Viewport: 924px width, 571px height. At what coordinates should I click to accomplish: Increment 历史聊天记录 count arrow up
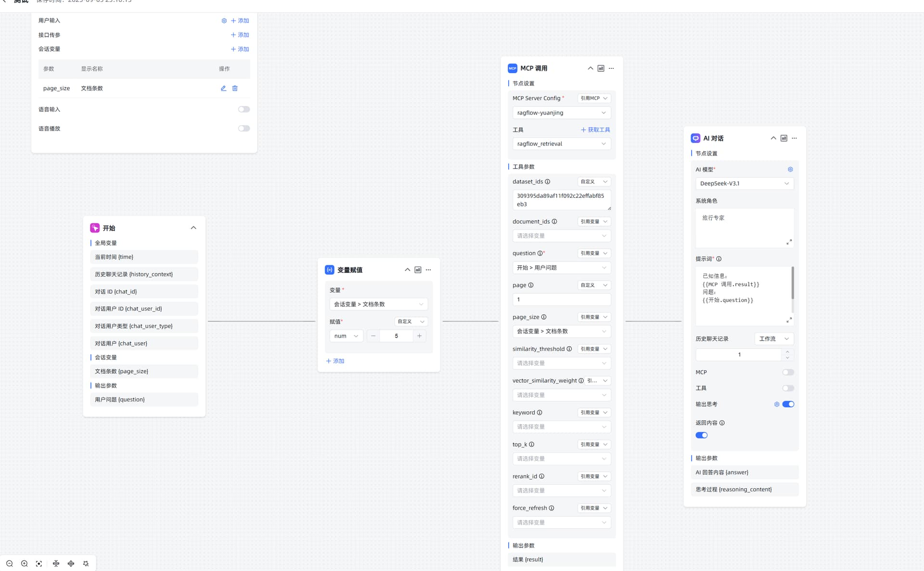[x=787, y=352]
